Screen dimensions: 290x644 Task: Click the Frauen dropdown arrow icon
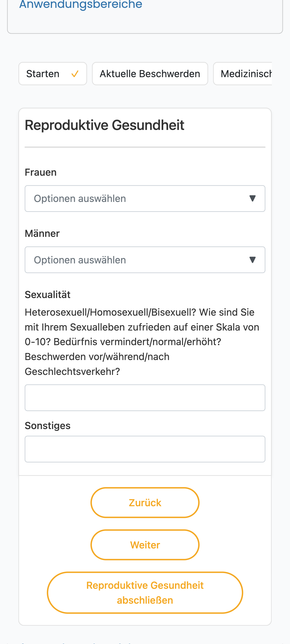[252, 198]
